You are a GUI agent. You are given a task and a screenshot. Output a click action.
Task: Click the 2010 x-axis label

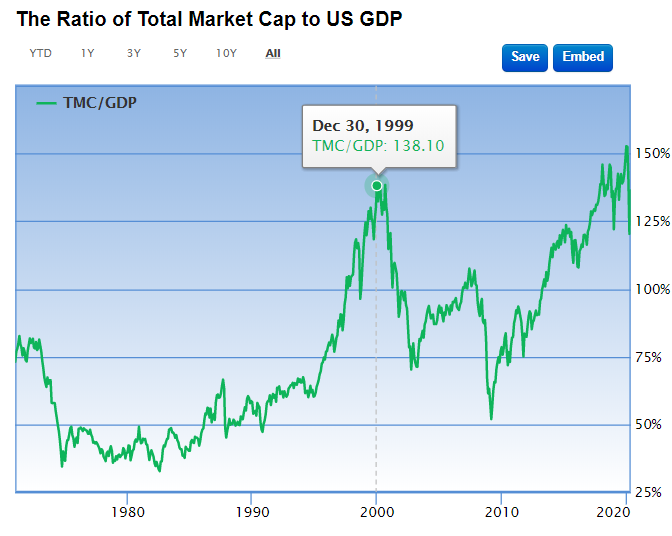[499, 510]
